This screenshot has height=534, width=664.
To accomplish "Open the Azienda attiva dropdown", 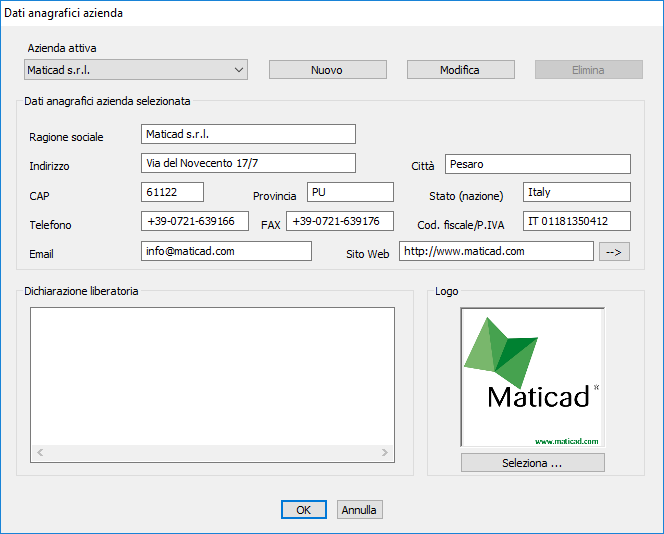I will [x=136, y=70].
